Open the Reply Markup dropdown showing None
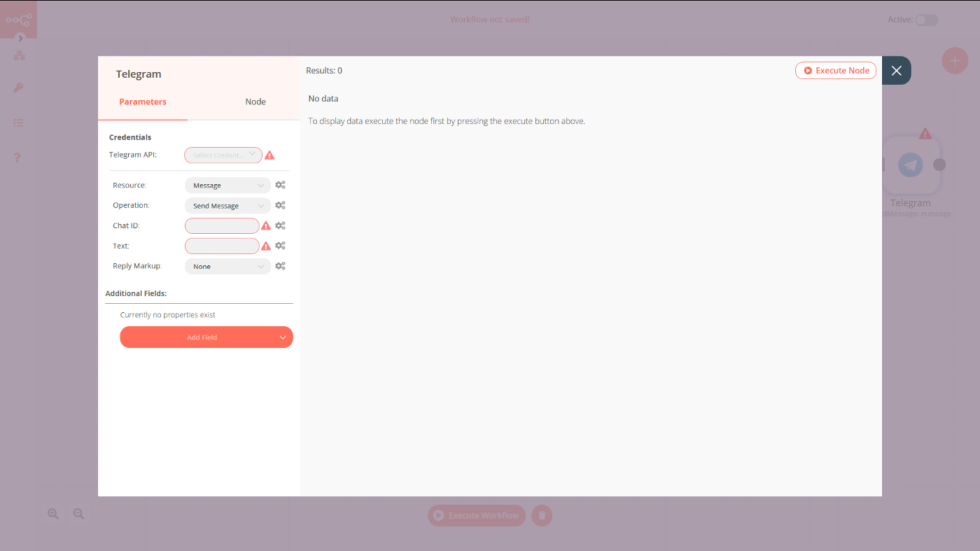 pyautogui.click(x=227, y=267)
